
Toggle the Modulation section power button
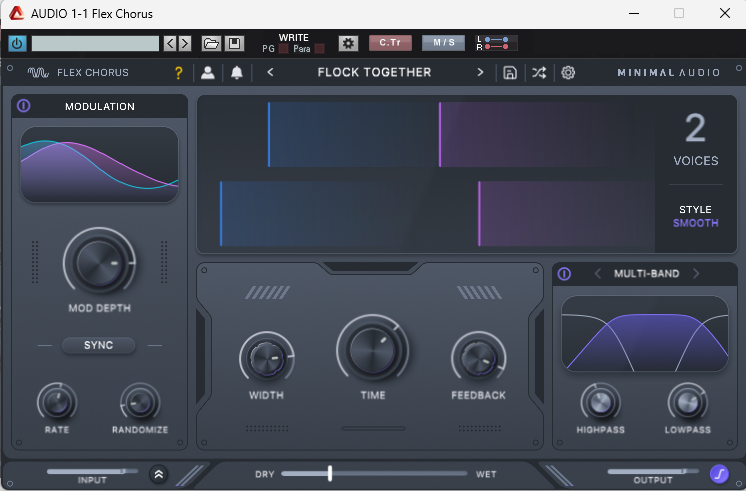(24, 106)
